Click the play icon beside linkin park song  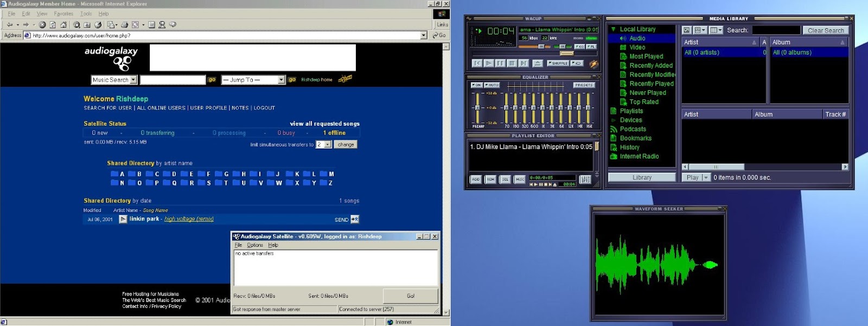click(123, 219)
